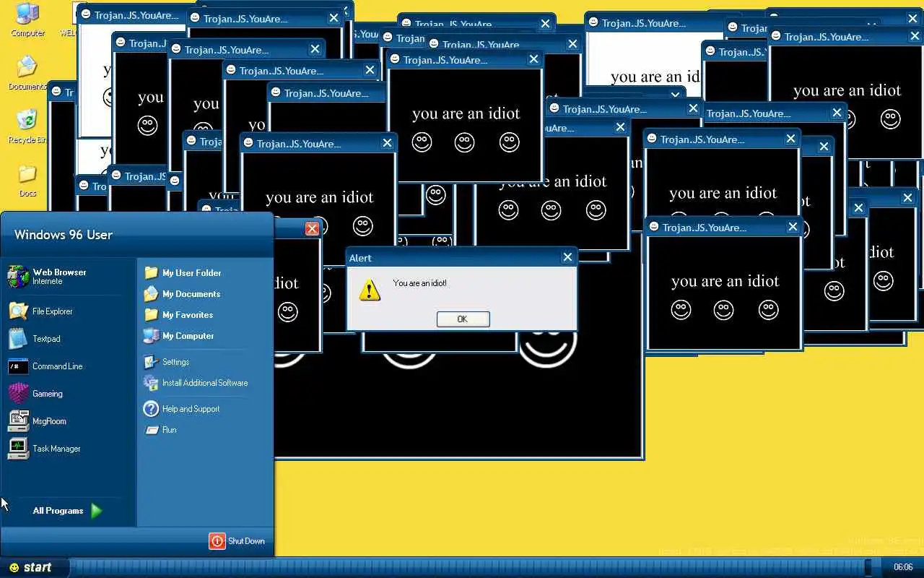Click the taskbar clock showing 06:06
924x578 pixels.
point(903,567)
